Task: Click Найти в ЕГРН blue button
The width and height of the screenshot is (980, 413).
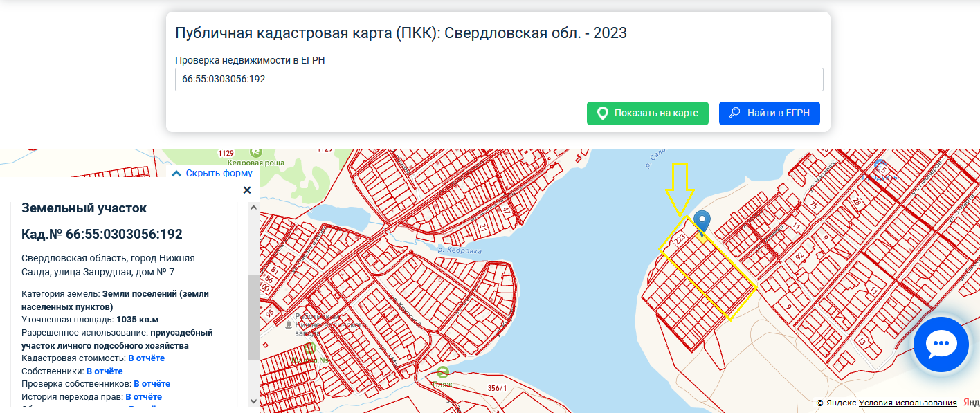Action: 770,113
